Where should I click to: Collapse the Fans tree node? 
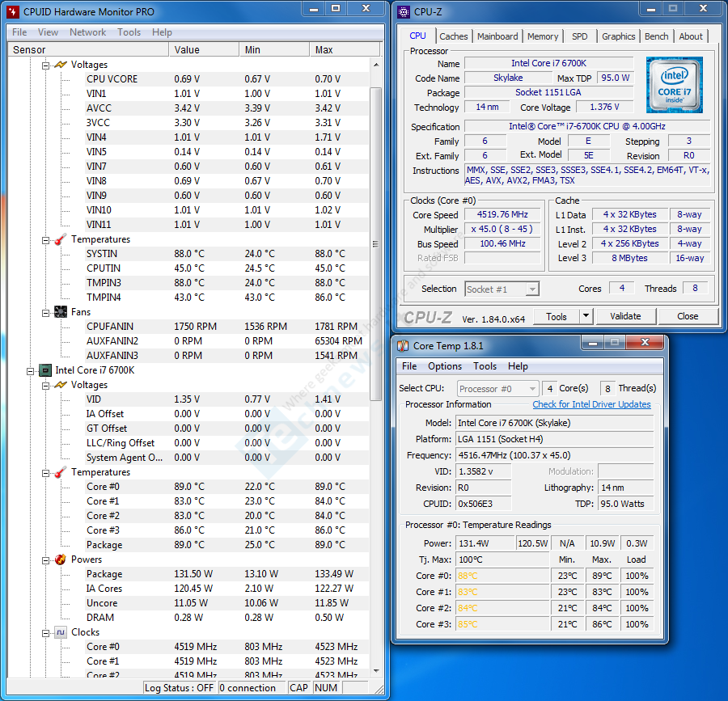click(x=45, y=313)
